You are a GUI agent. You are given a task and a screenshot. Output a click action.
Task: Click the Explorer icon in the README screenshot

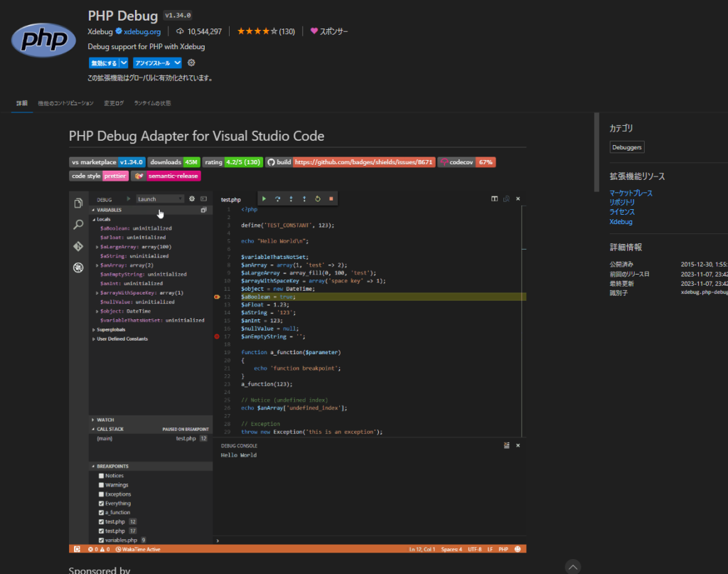78,203
